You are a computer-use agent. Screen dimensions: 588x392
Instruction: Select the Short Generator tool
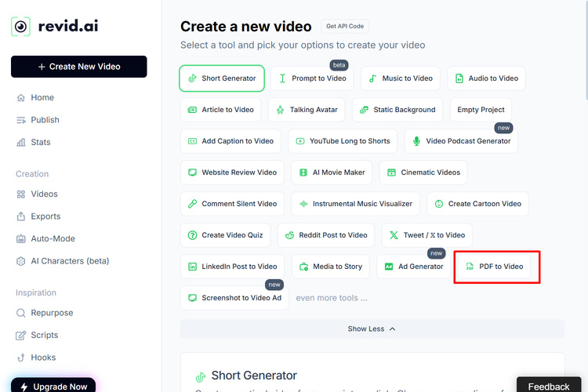pyautogui.click(x=222, y=78)
